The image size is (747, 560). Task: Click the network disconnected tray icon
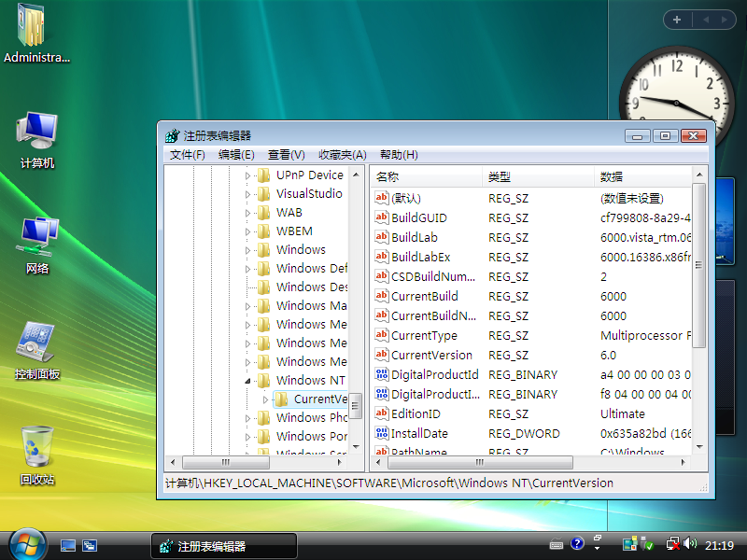point(673,544)
